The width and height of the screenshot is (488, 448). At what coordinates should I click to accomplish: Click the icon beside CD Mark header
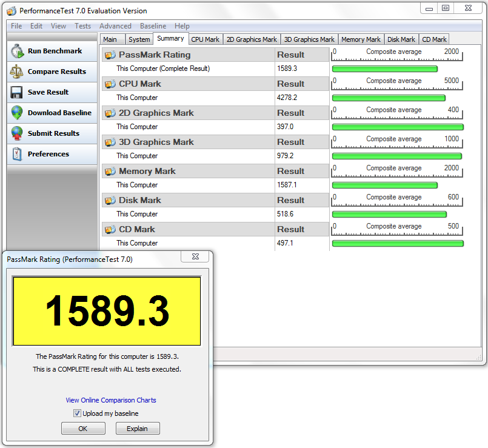(x=110, y=230)
